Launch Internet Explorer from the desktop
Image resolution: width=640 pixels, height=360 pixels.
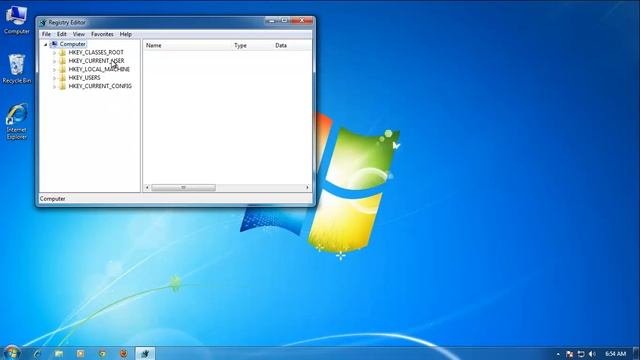[16, 122]
